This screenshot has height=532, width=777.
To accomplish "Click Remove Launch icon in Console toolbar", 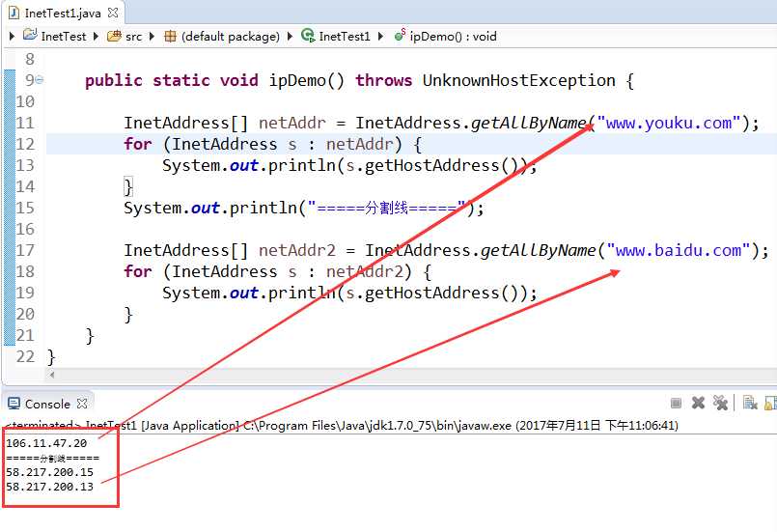I will click(698, 403).
